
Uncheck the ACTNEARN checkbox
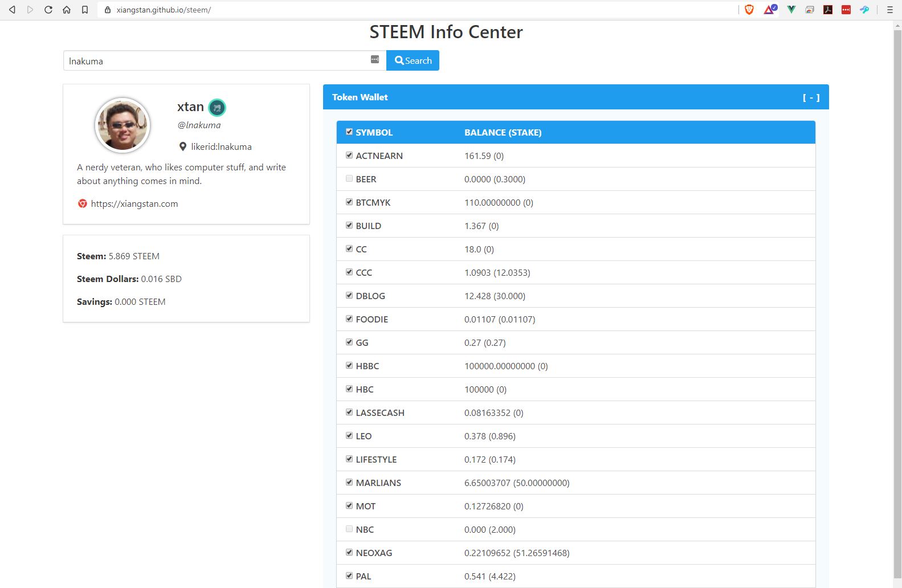[x=349, y=155]
